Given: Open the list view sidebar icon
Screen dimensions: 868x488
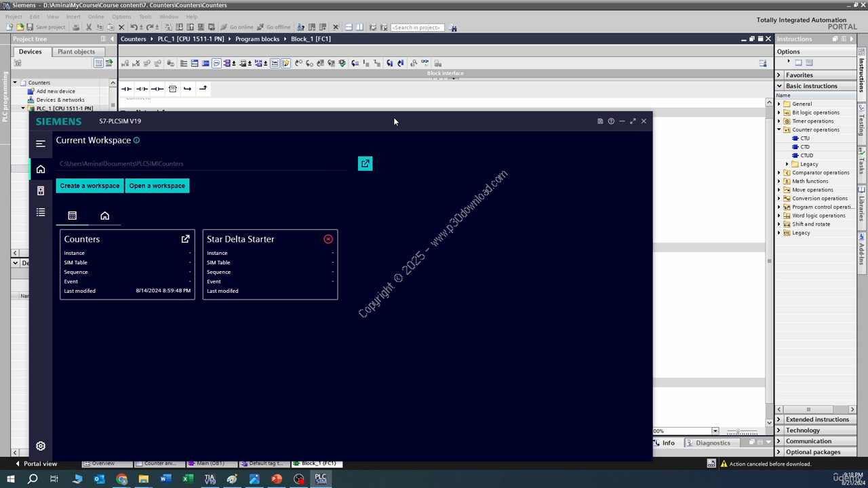Looking at the screenshot, I should click(x=41, y=213).
